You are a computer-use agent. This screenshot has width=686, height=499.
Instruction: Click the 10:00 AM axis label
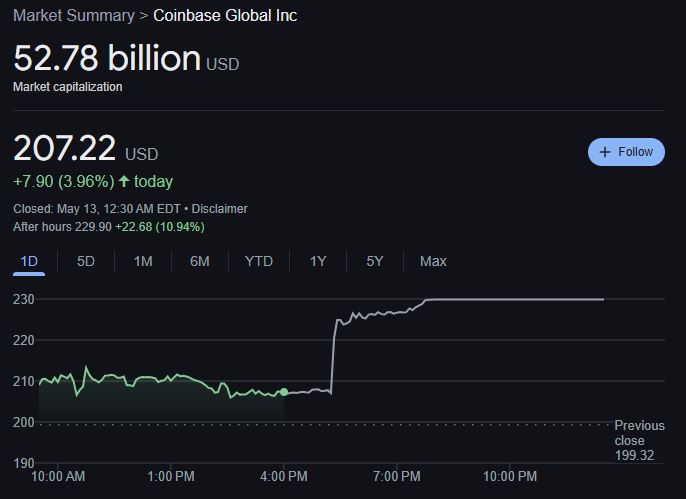point(58,476)
